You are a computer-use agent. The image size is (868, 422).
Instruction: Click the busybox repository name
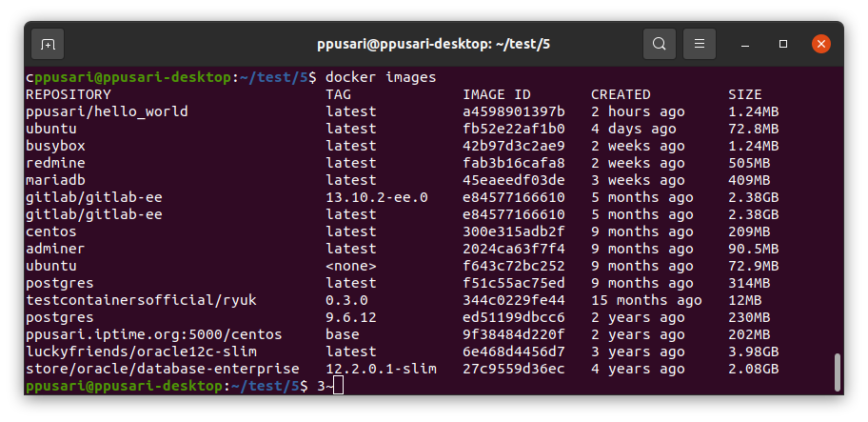pyautogui.click(x=55, y=146)
